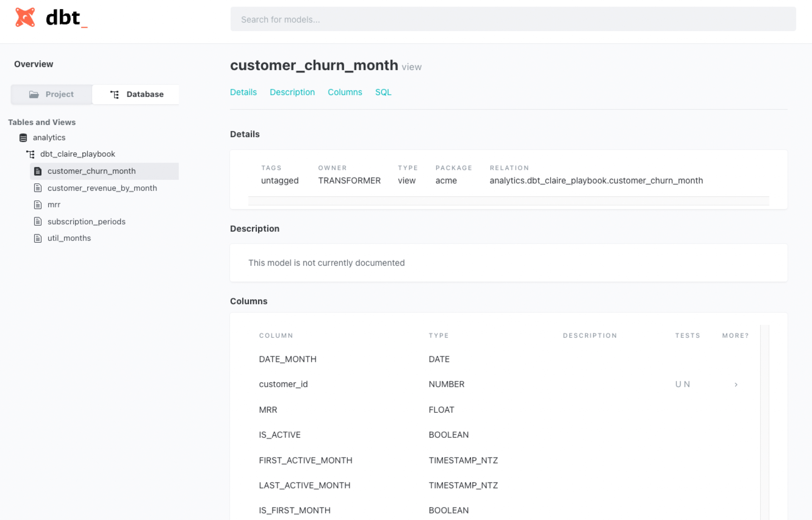Image resolution: width=812 pixels, height=520 pixels.
Task: Switch to the Project tab
Action: [x=51, y=94]
